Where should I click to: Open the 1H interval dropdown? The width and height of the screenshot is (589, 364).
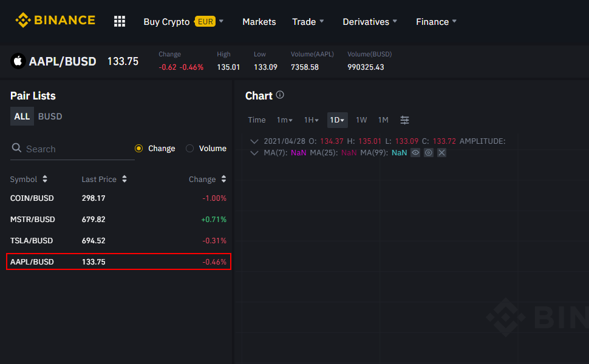312,120
